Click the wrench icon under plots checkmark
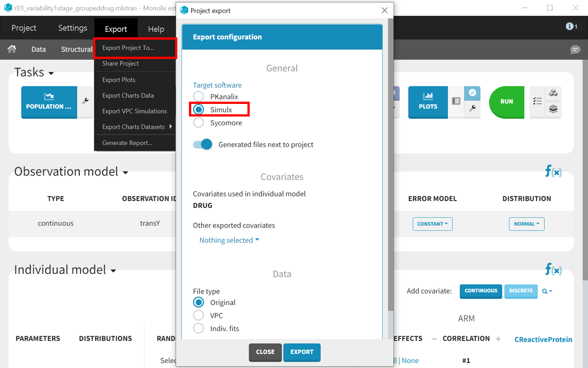This screenshot has width=588, height=368. [472, 108]
